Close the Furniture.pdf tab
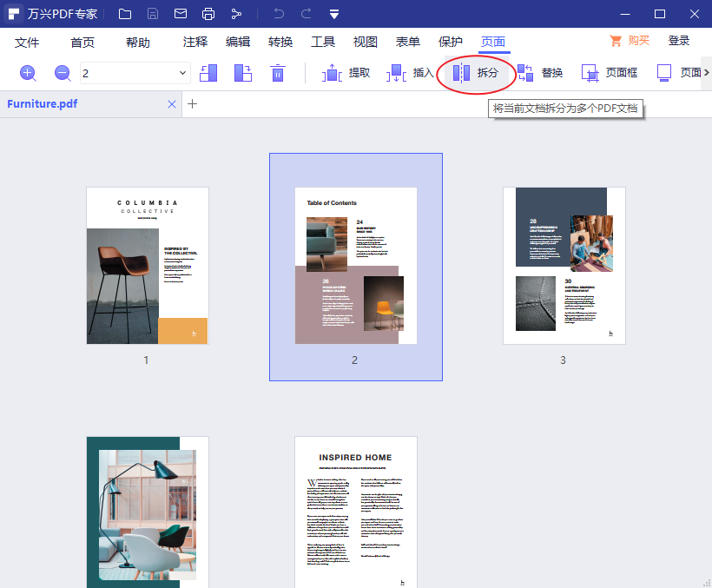 (172, 104)
